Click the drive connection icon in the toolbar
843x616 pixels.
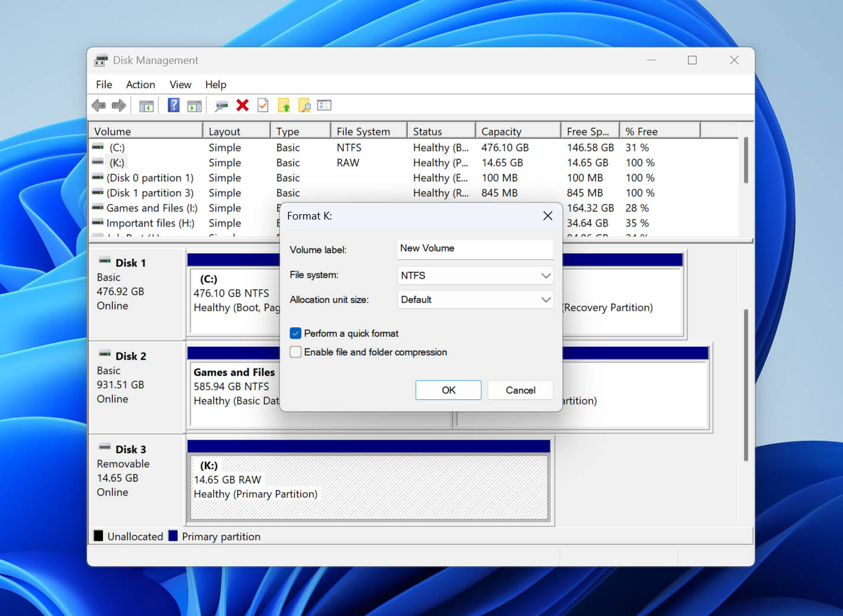point(221,106)
